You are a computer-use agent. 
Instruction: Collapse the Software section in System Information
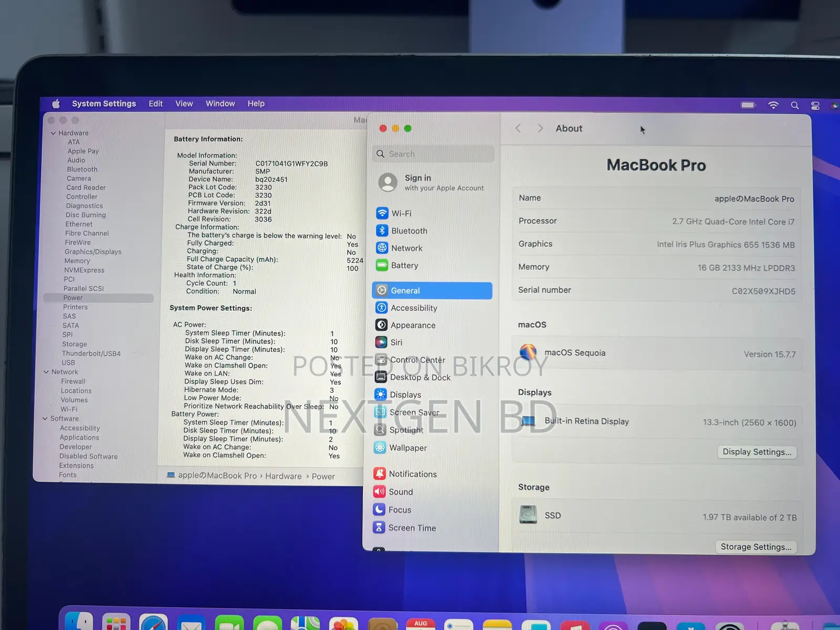(45, 419)
